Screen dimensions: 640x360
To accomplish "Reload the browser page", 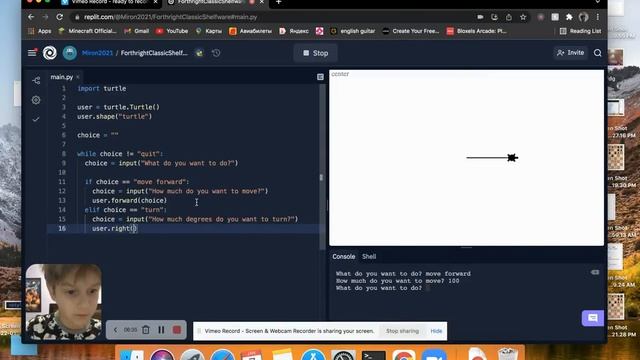I will click(x=60, y=17).
